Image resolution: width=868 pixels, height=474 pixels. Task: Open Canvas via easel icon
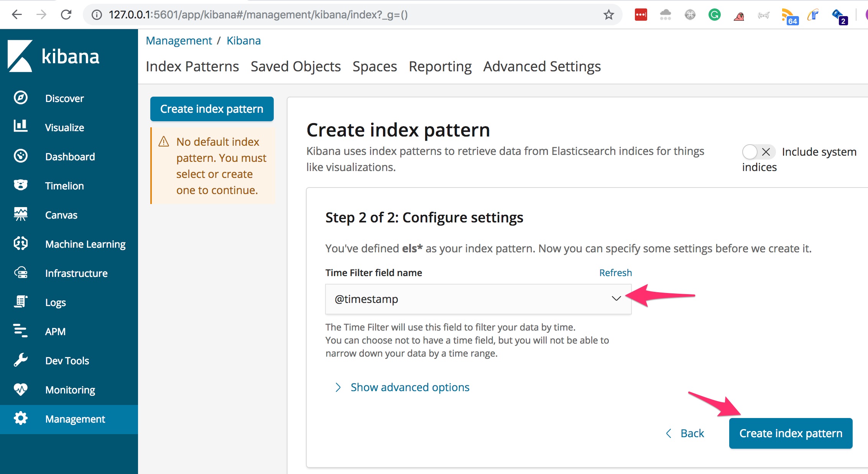click(20, 214)
